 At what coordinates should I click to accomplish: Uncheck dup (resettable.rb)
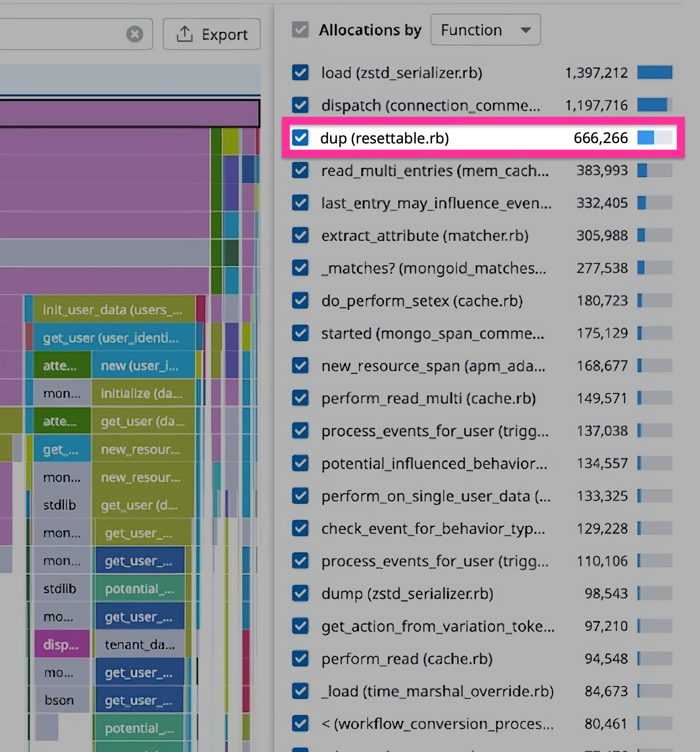[301, 139]
